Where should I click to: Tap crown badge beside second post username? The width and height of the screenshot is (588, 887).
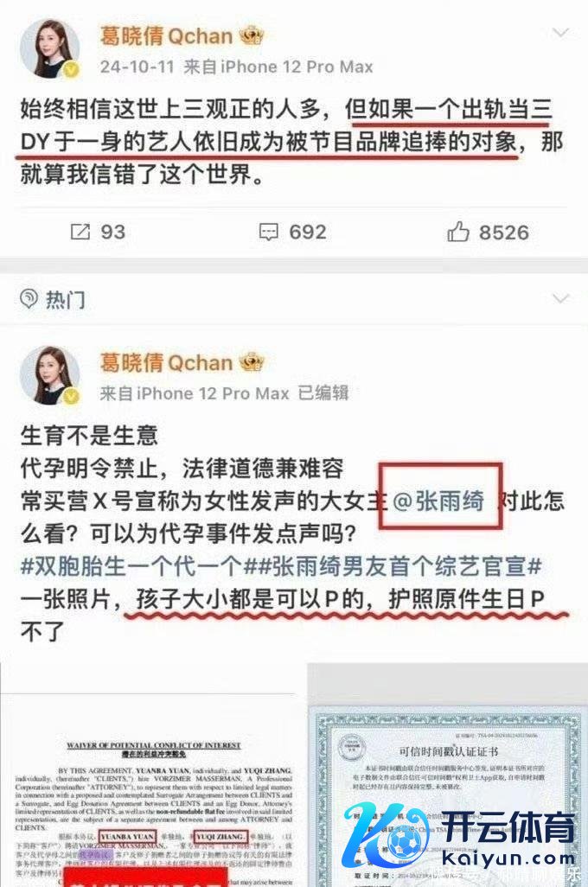[252, 362]
